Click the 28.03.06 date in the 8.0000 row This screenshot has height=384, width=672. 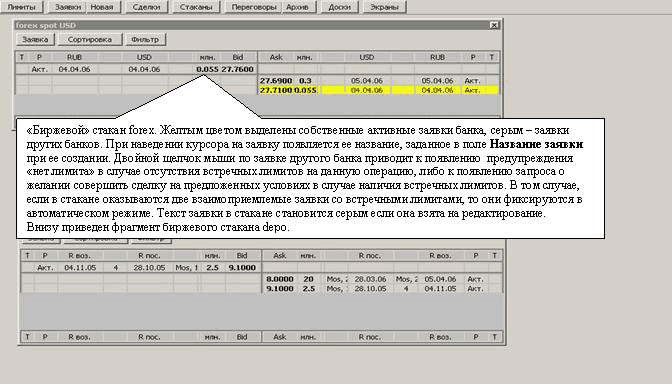(x=370, y=279)
